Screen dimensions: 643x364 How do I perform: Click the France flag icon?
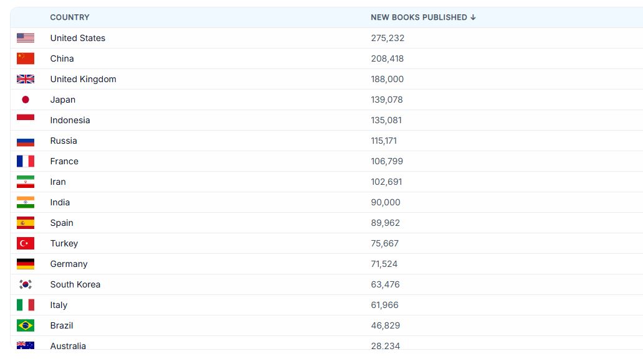point(26,161)
